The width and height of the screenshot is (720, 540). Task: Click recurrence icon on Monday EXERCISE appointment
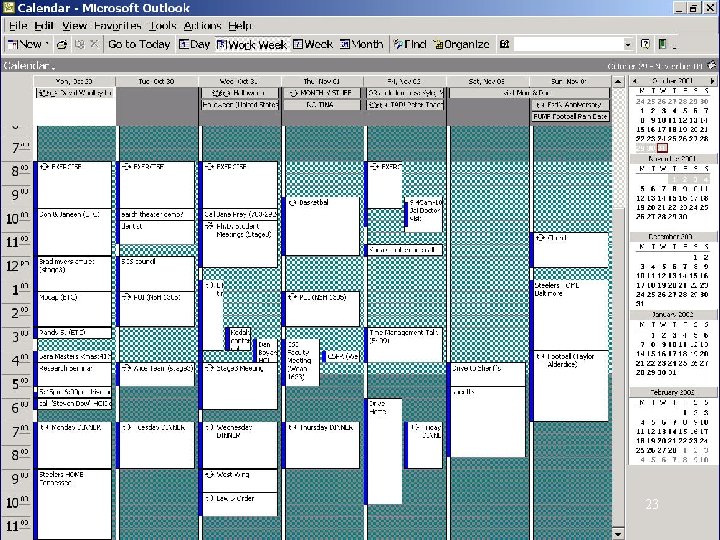point(45,167)
